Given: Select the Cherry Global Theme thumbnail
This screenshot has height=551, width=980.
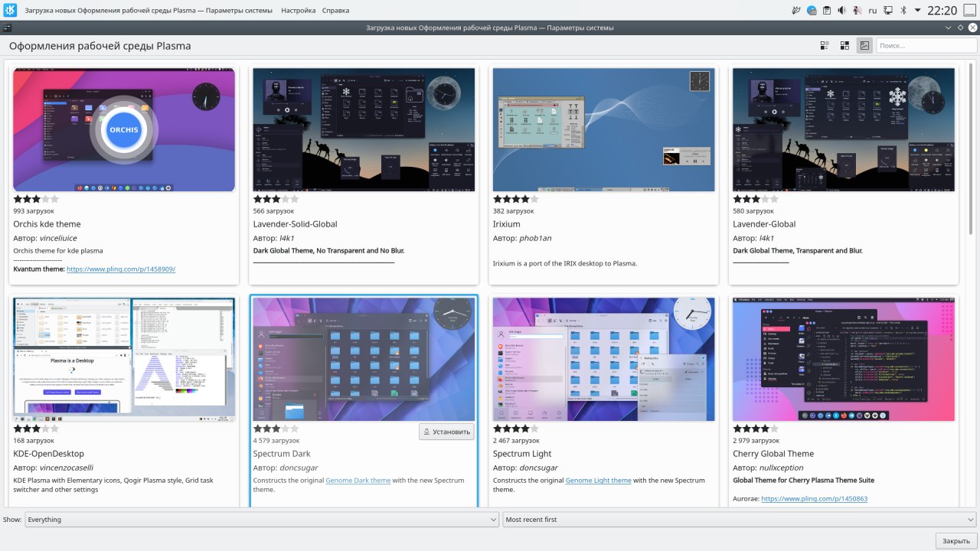Looking at the screenshot, I should (844, 360).
